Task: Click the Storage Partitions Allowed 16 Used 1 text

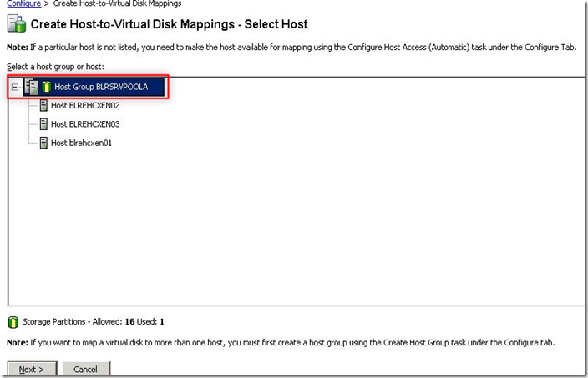Action: [94, 322]
